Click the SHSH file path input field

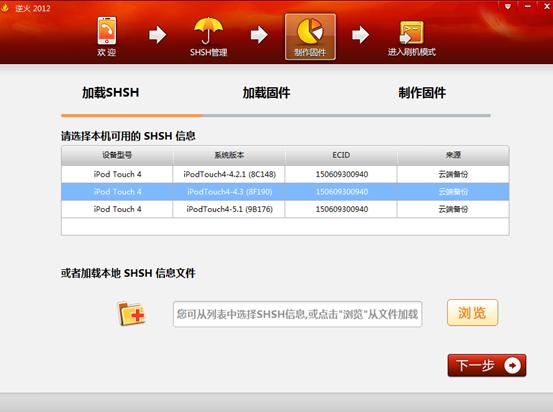298,314
